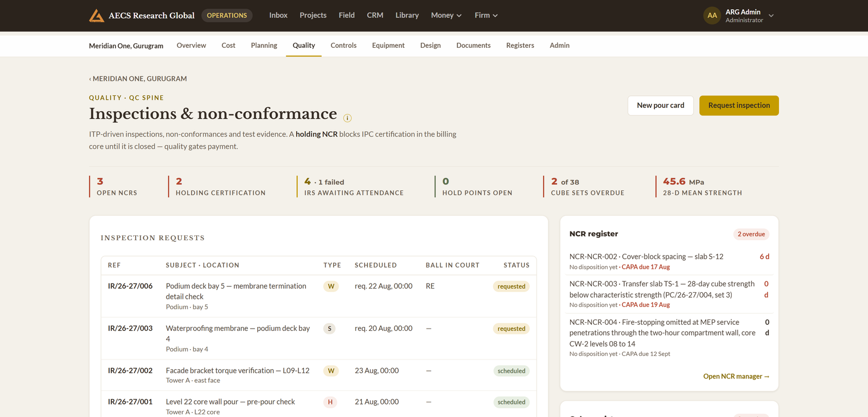Open the Planning tab
868x417 pixels.
pyautogui.click(x=264, y=46)
